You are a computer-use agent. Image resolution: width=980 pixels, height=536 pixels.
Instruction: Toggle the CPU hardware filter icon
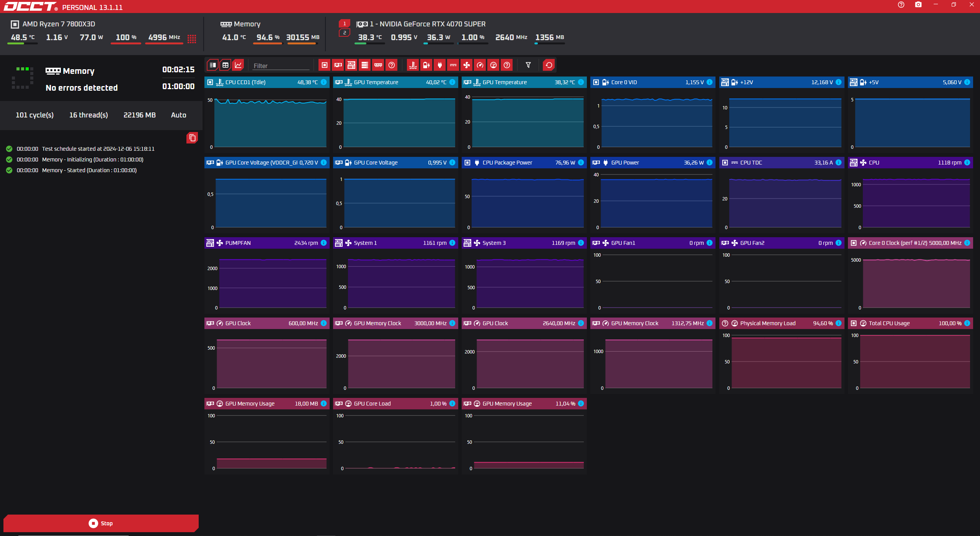click(x=324, y=65)
